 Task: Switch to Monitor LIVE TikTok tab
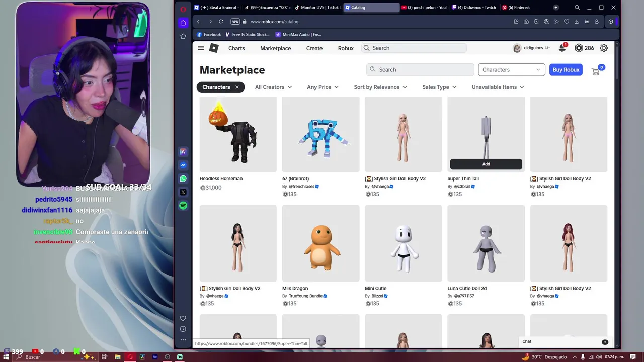[317, 8]
